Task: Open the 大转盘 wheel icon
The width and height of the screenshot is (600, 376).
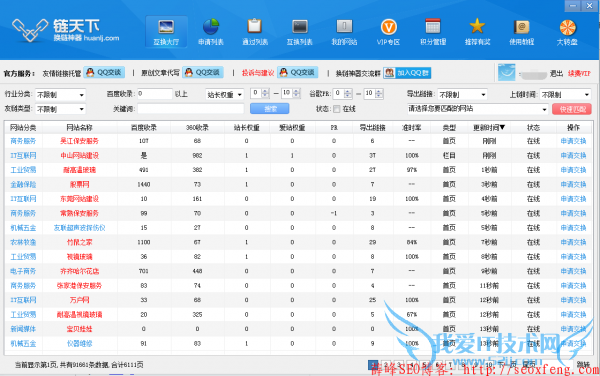Action: pos(567,28)
